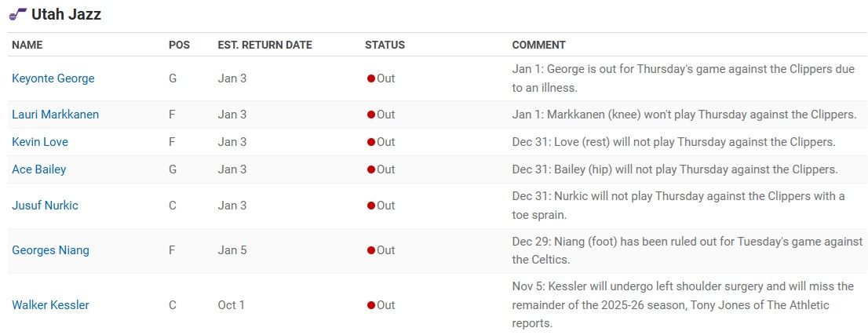
Task: Select the Ace Bailey player link
Action: [x=39, y=169]
